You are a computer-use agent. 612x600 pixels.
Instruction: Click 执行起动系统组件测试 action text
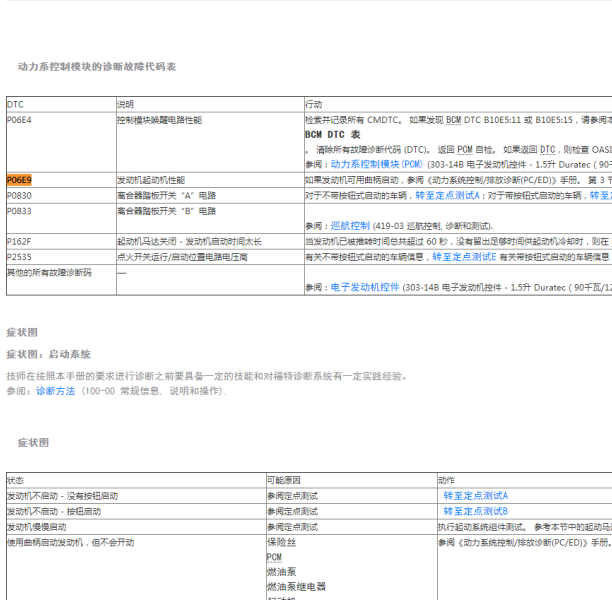click(x=482, y=527)
